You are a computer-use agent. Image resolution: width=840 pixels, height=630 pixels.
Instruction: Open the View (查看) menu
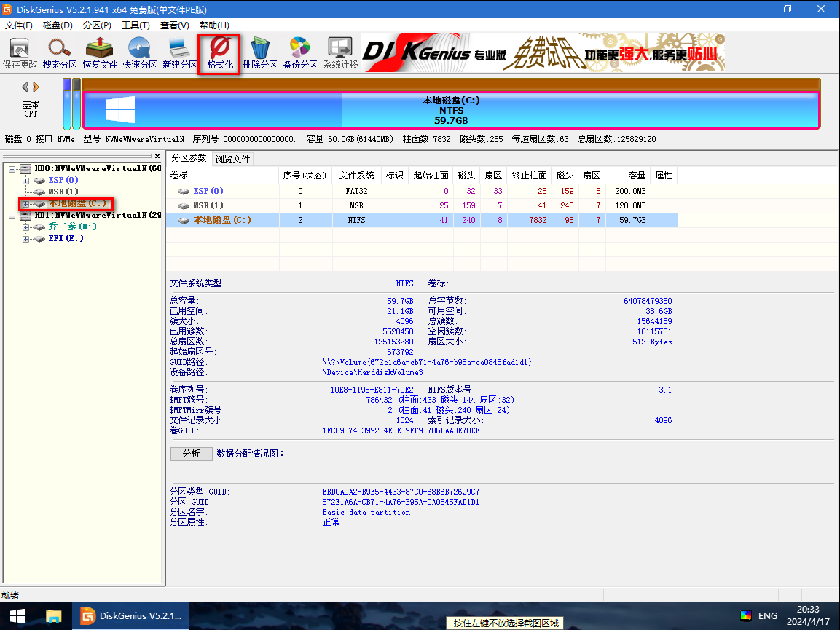[x=175, y=25]
